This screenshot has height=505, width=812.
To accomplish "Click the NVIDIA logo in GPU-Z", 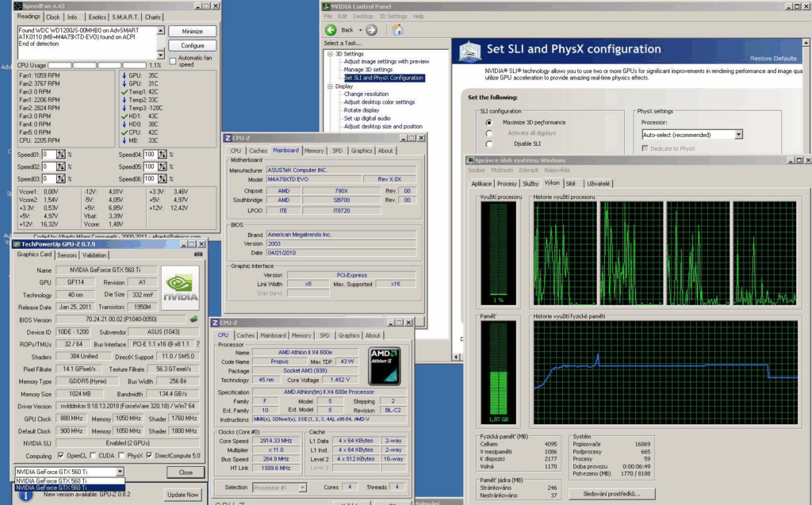I will [x=180, y=288].
